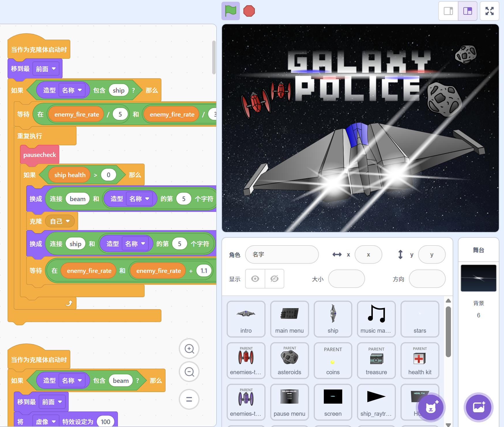504x427 pixels.
Task: Select the treasure sprite
Action: pos(376,361)
